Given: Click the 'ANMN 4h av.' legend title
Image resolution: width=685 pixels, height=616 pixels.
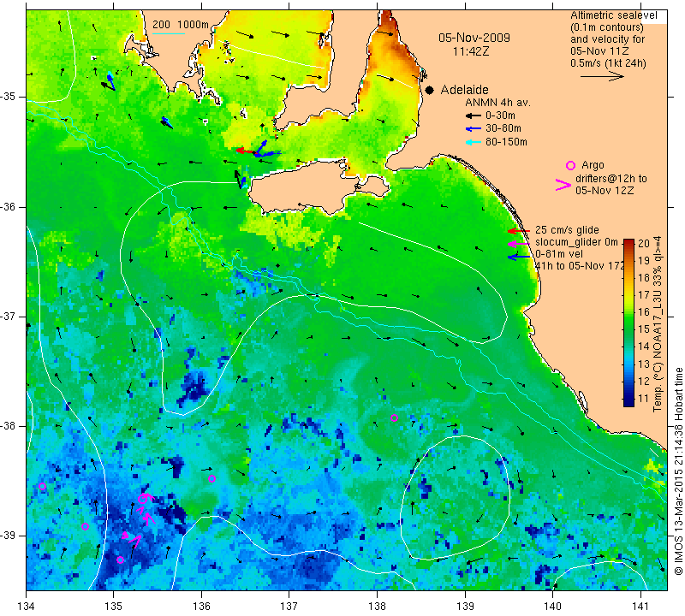Looking at the screenshot, I should (x=497, y=103).
